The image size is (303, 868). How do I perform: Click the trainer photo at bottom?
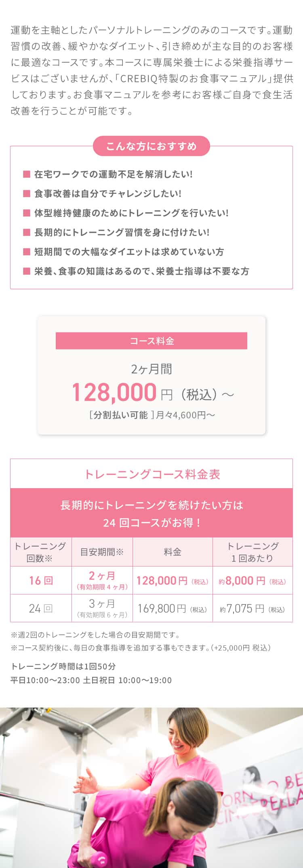coord(151,788)
